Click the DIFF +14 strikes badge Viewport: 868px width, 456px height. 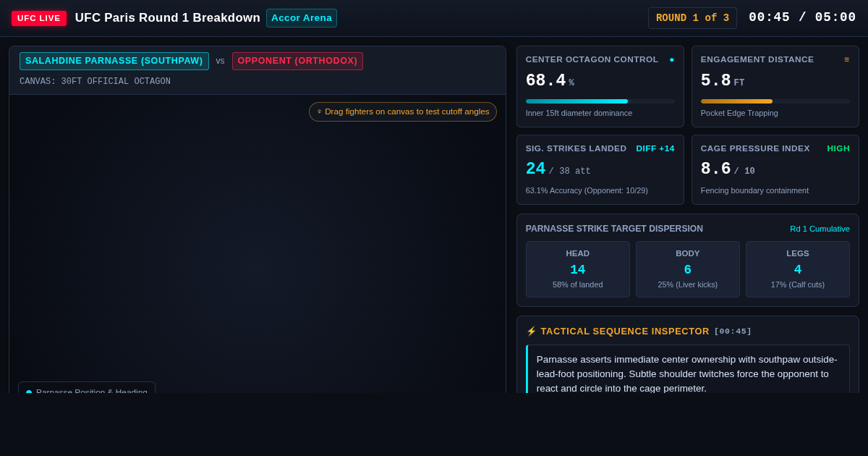655,148
